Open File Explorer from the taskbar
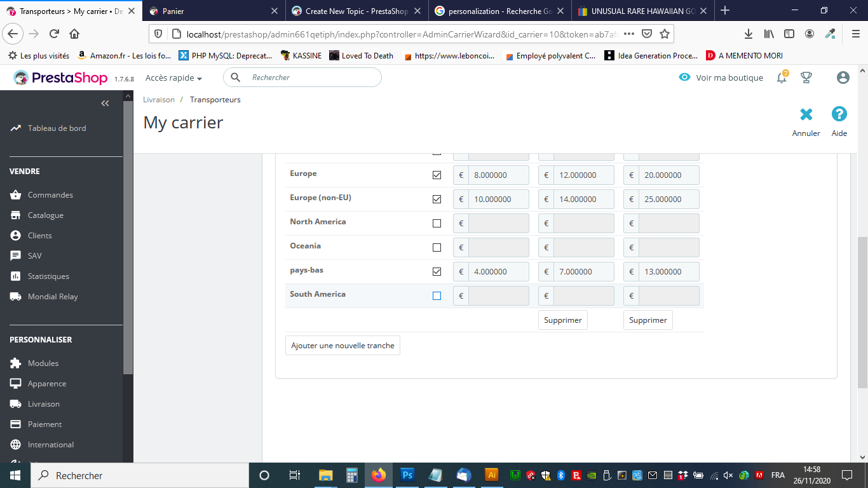868x488 pixels. (325, 475)
